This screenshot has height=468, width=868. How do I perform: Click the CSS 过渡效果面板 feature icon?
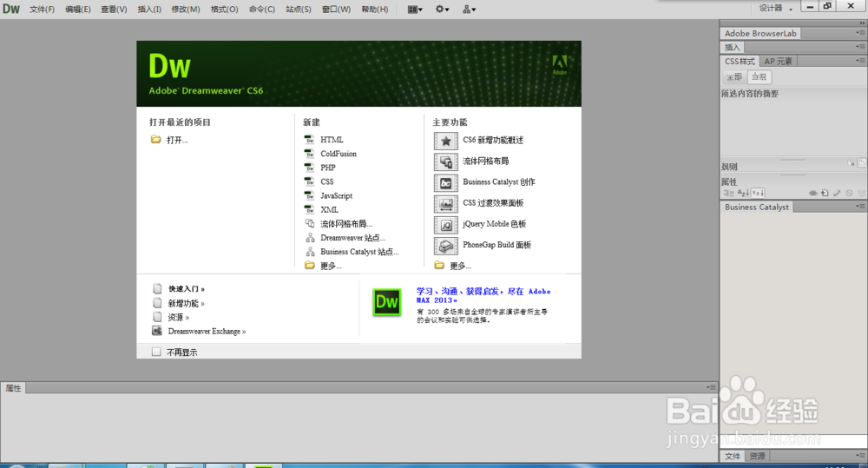coord(445,204)
